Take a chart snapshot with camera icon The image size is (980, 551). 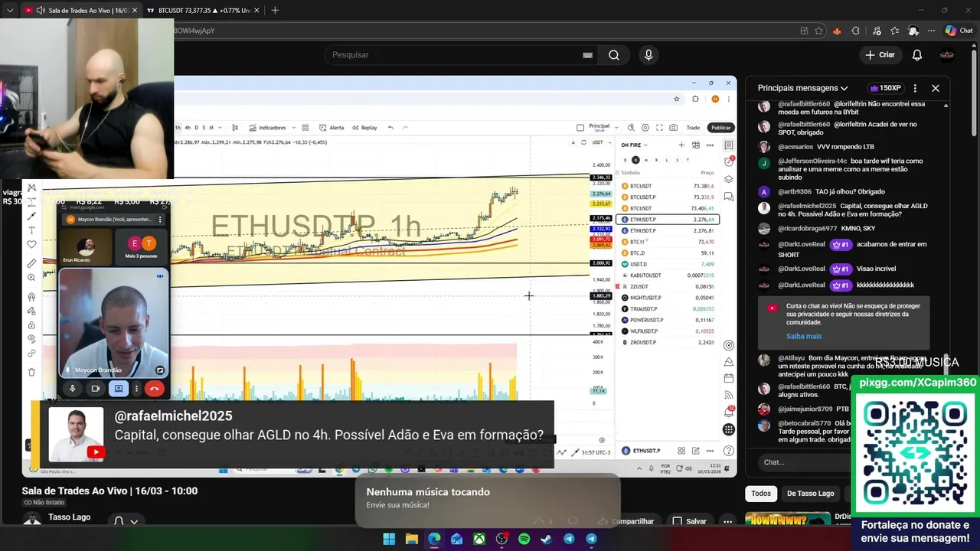click(673, 128)
